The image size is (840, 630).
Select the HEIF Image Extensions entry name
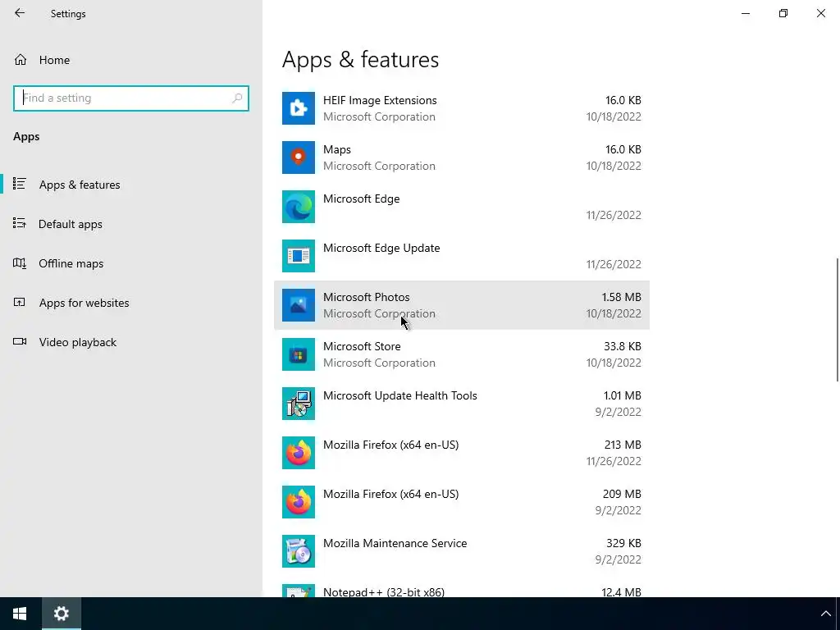[380, 100]
